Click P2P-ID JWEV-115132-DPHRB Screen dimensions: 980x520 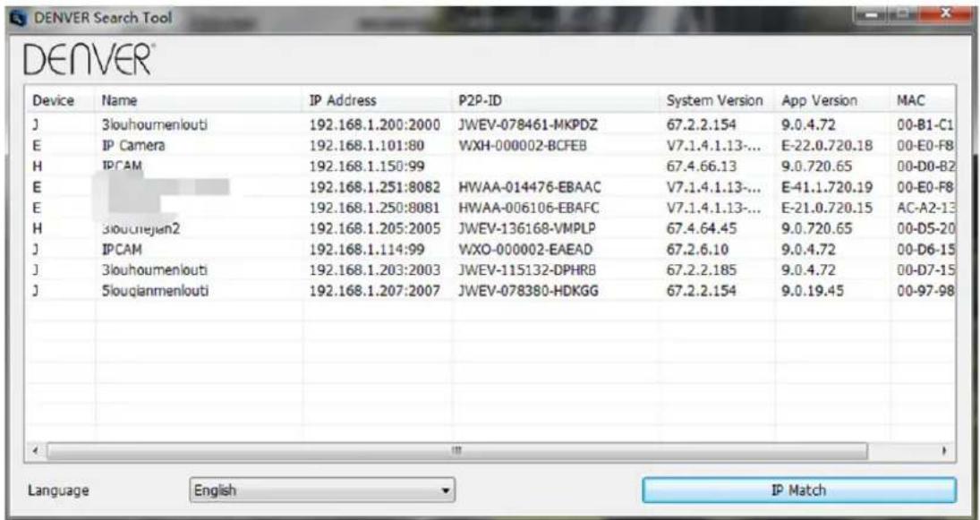click(527, 270)
